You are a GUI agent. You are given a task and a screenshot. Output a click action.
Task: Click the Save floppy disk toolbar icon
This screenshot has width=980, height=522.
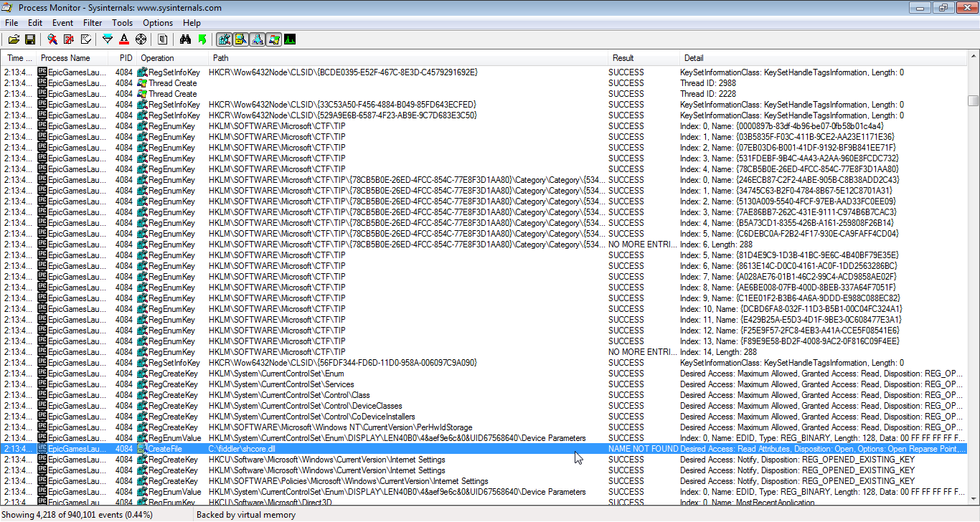30,39
